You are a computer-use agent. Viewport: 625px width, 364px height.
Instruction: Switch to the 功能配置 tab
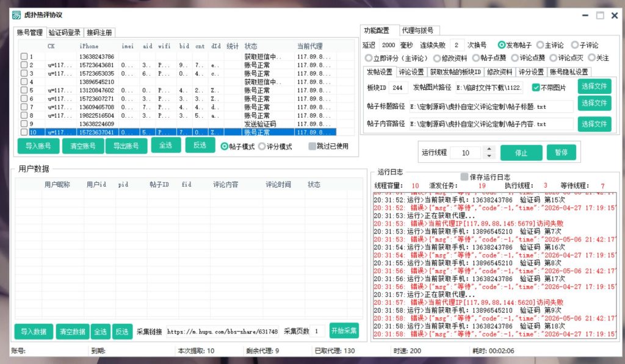click(x=377, y=30)
